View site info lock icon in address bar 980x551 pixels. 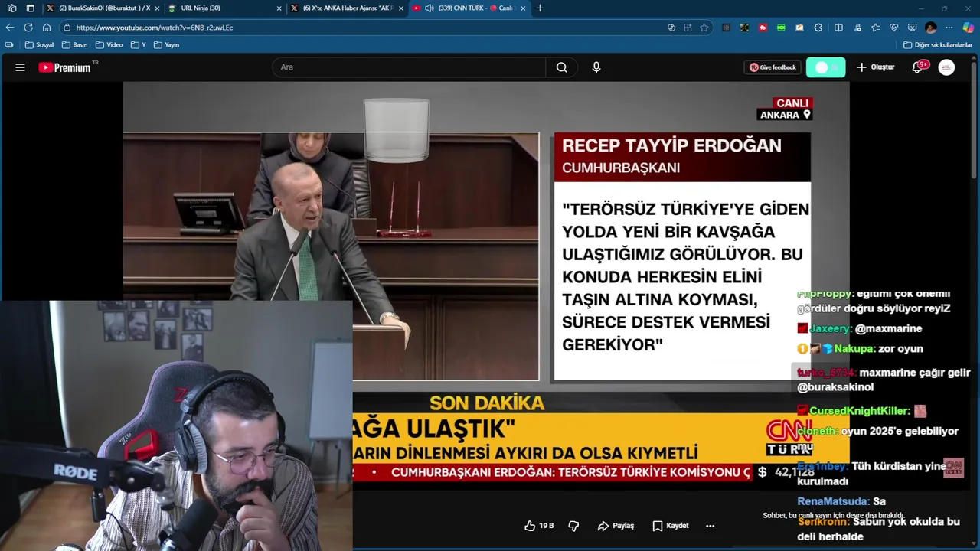[x=67, y=28]
